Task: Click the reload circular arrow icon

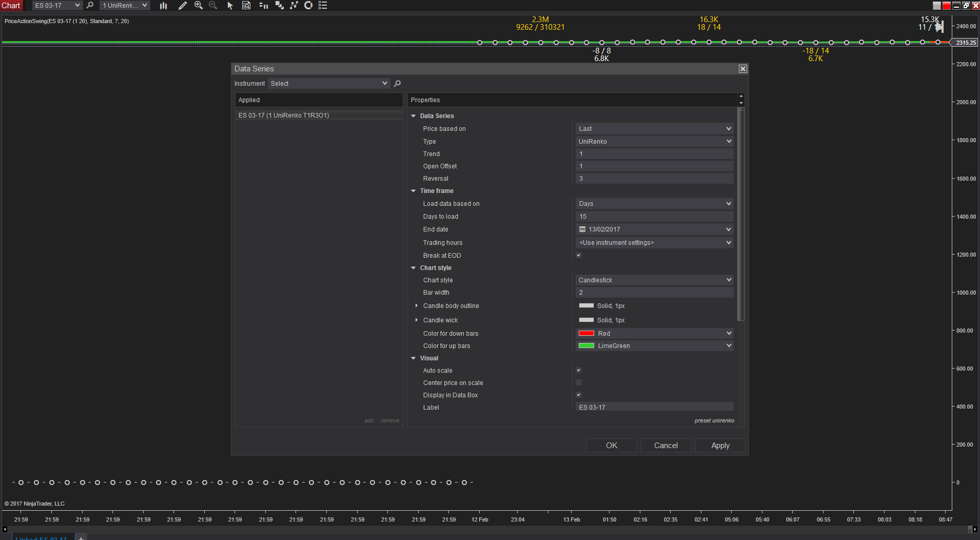Action: pos(308,5)
